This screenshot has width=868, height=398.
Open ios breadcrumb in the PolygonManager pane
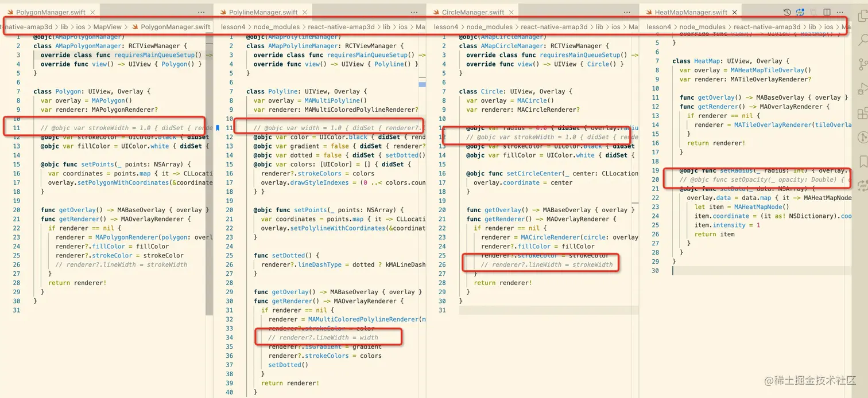click(81, 27)
